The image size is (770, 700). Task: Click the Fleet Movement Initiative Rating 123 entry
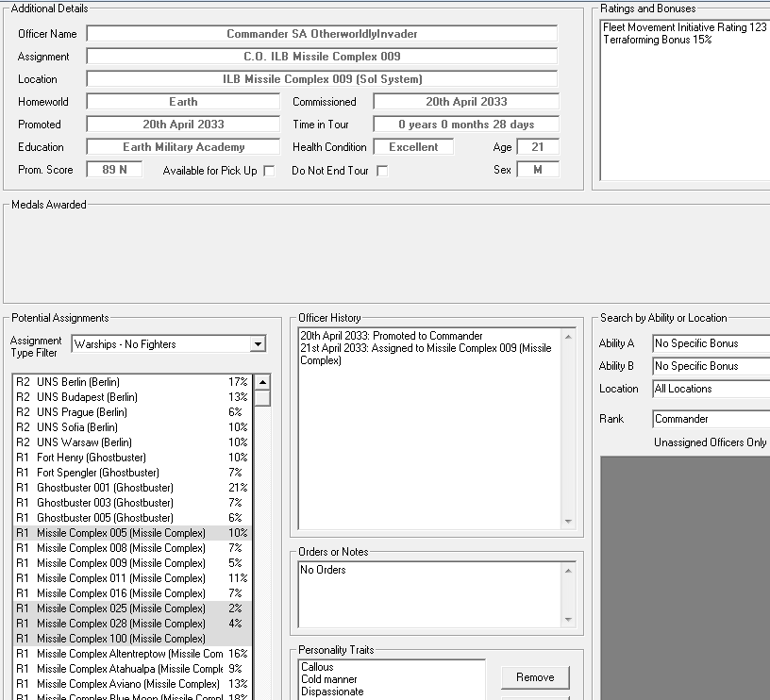tap(684, 27)
